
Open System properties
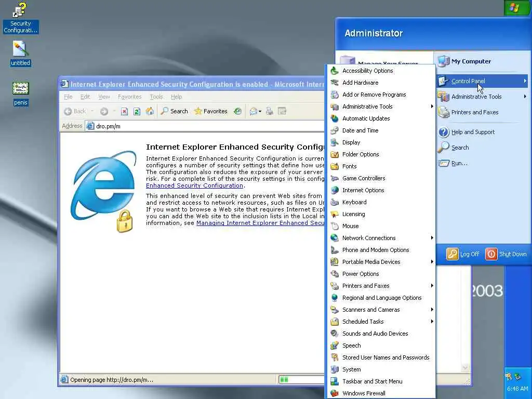coord(380,369)
